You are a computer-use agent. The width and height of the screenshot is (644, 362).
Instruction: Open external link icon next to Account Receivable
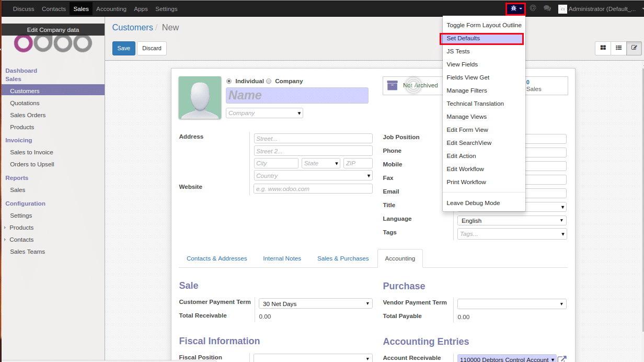point(562,359)
